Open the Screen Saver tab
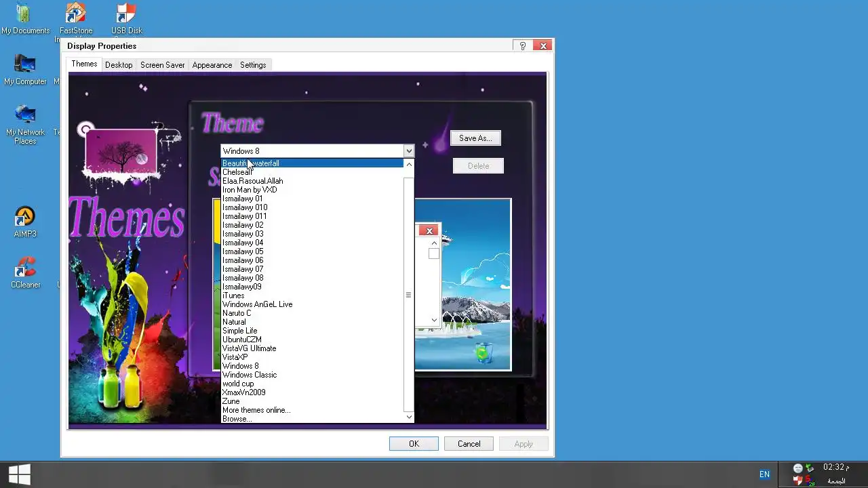Image resolution: width=868 pixels, height=488 pixels. (x=163, y=65)
